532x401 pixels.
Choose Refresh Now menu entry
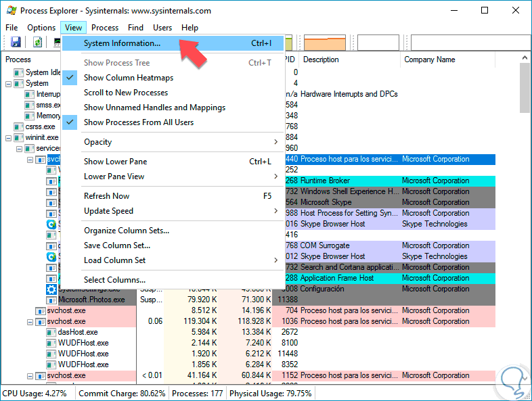tap(173, 196)
